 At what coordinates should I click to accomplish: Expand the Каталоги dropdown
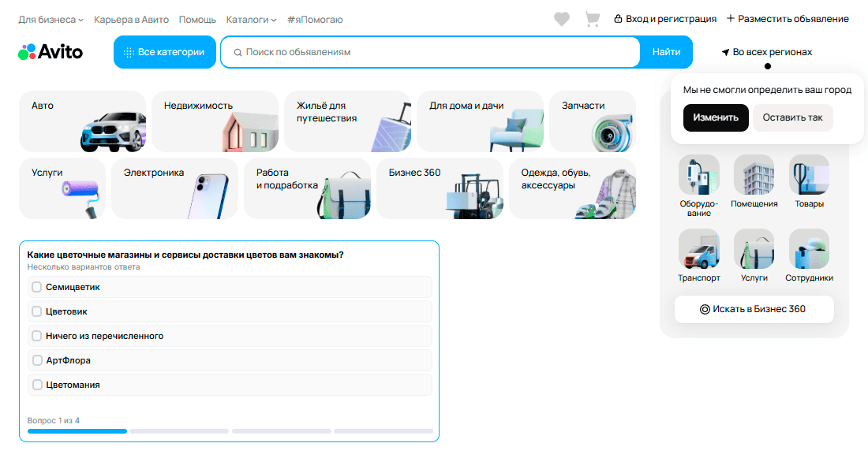click(251, 20)
